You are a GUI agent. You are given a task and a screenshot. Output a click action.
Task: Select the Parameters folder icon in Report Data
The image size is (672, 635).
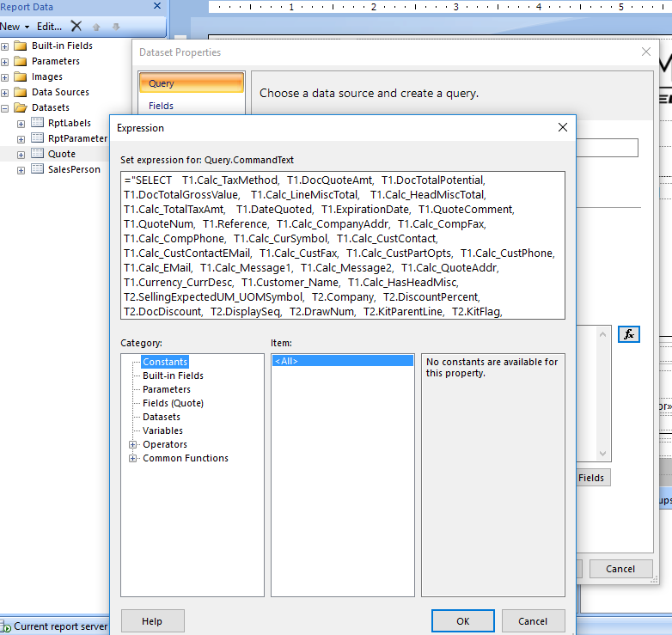coord(20,61)
